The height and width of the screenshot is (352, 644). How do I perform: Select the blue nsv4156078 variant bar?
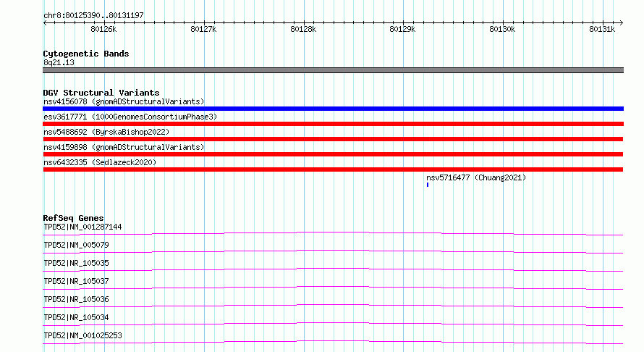[x=333, y=109]
